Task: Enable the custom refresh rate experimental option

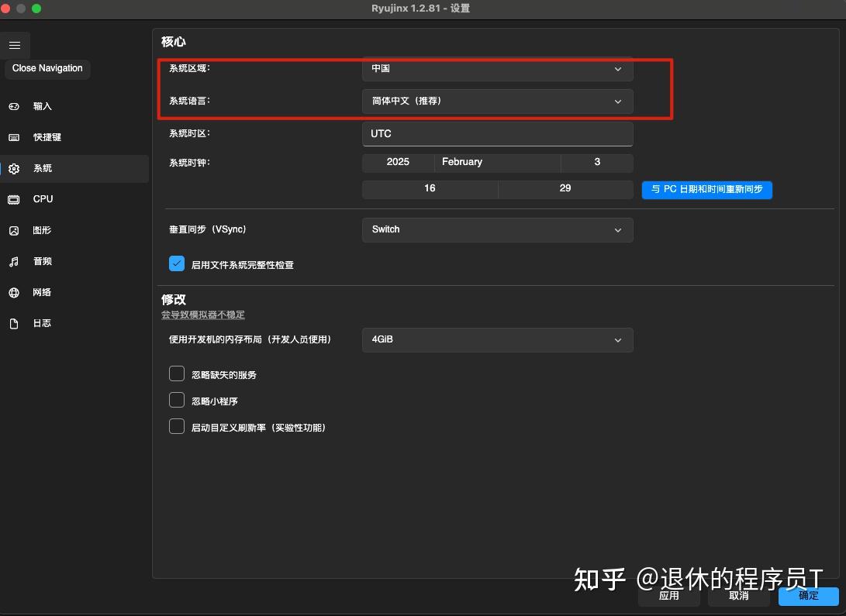Action: coord(176,427)
